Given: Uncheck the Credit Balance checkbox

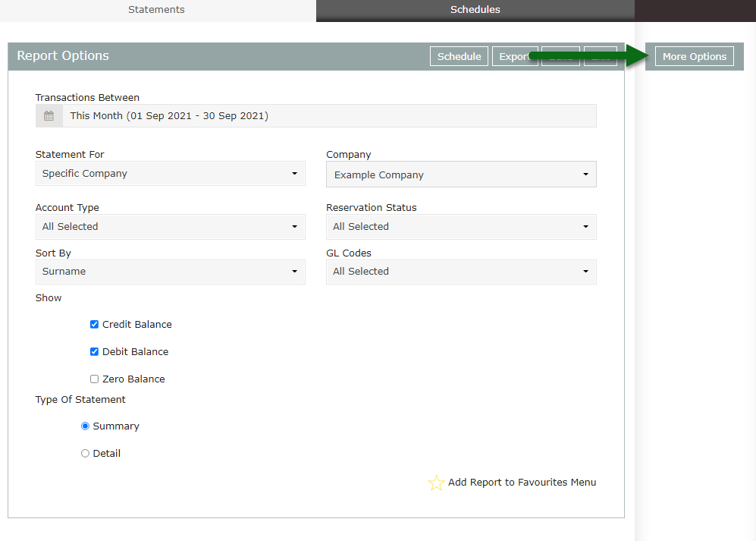Looking at the screenshot, I should coord(95,325).
